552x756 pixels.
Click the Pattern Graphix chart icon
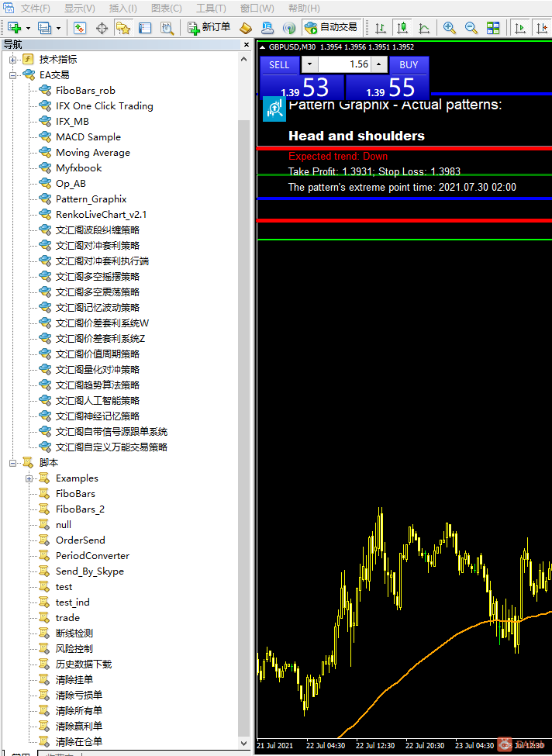point(274,109)
